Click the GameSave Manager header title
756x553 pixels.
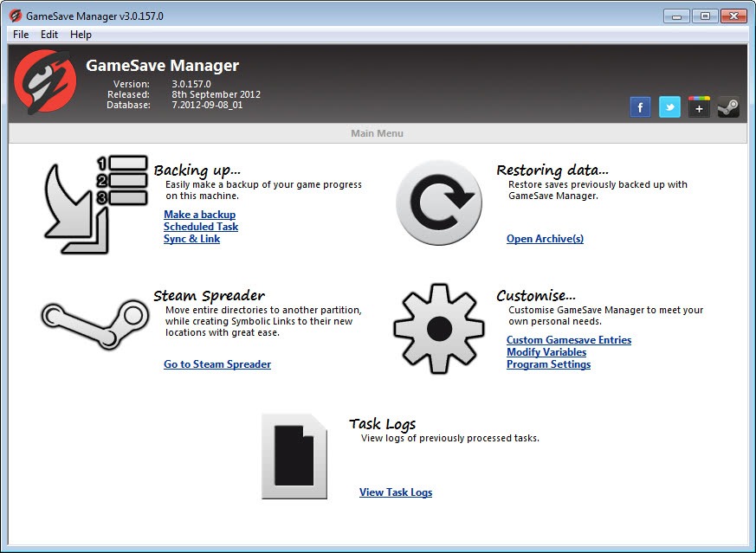(x=163, y=66)
